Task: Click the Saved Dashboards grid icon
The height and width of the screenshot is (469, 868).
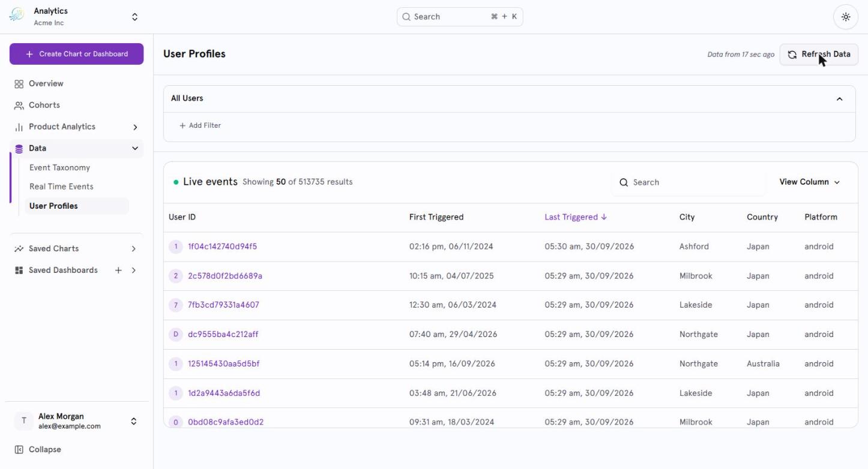Action: point(19,270)
